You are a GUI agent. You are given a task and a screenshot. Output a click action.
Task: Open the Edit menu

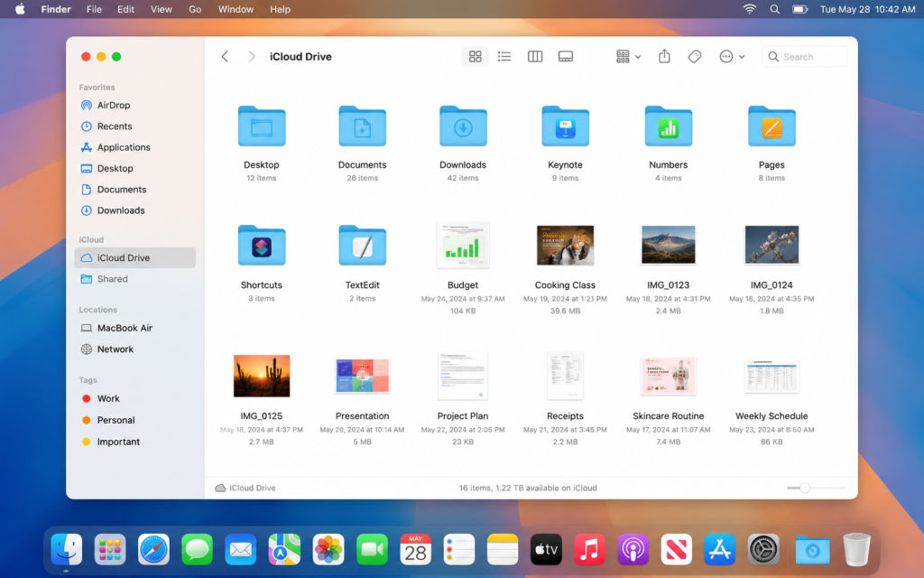[125, 9]
